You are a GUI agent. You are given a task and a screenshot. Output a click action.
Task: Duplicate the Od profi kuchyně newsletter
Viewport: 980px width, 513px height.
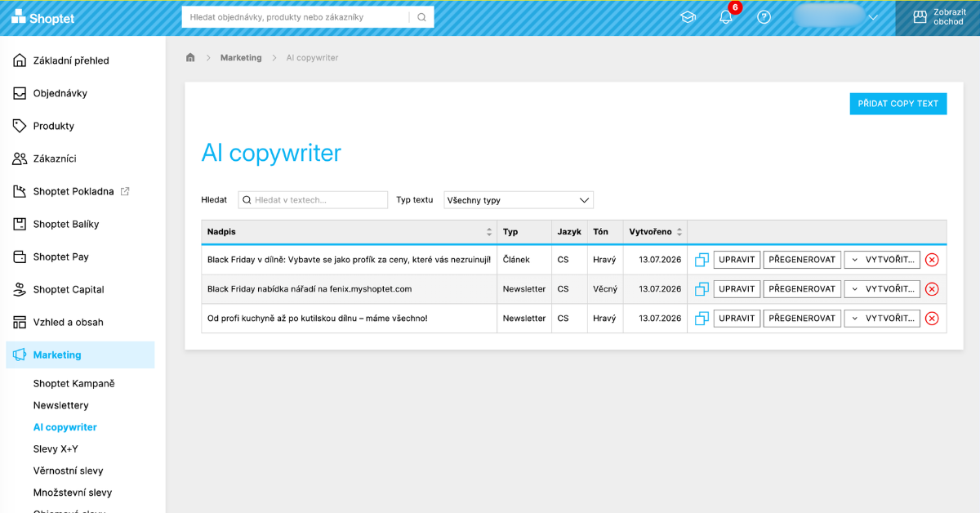702,319
